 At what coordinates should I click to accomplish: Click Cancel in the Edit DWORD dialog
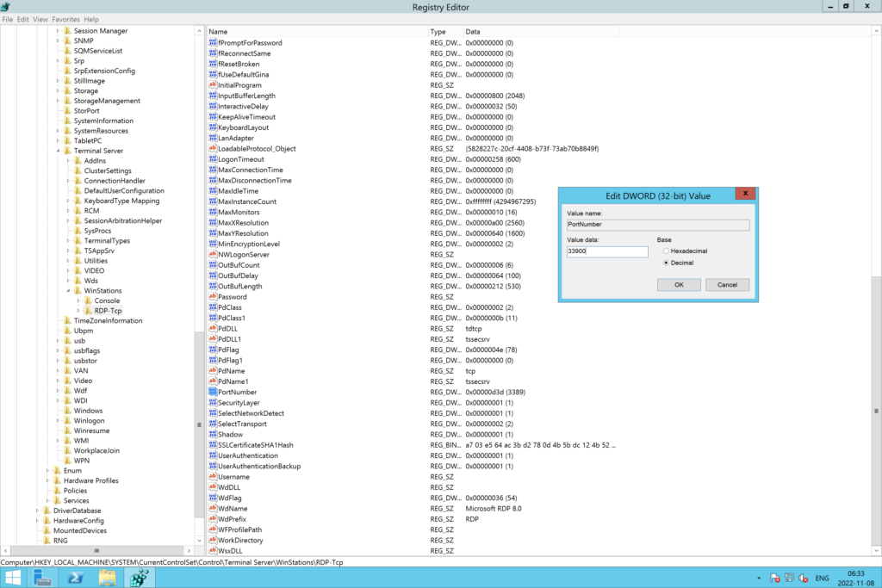tap(726, 284)
